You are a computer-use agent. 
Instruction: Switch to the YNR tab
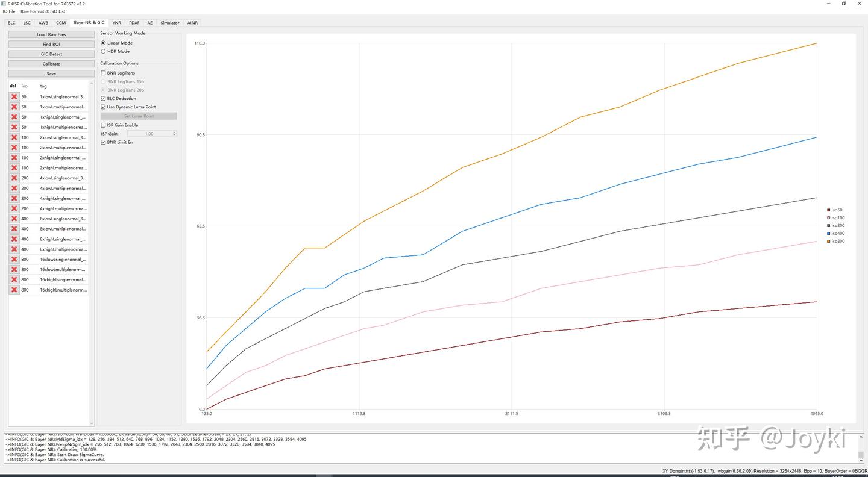[x=116, y=23]
